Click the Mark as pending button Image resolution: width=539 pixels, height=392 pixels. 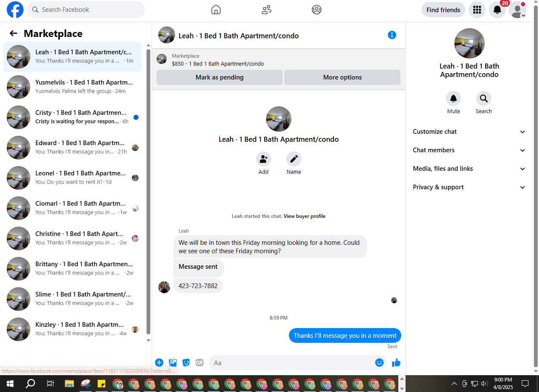point(219,77)
